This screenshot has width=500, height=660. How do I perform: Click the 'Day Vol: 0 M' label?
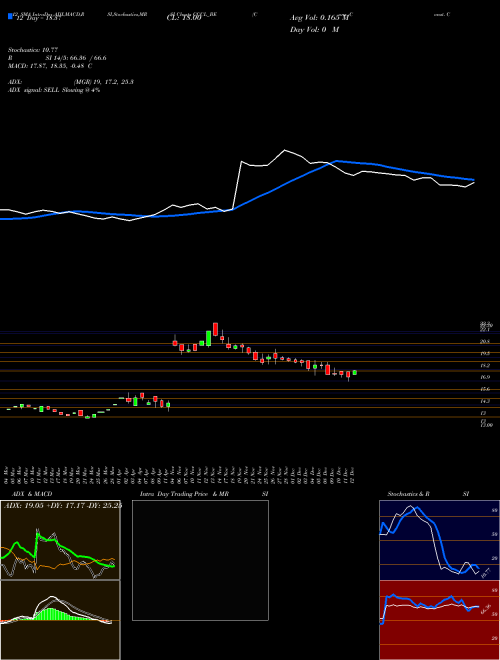tap(314, 30)
